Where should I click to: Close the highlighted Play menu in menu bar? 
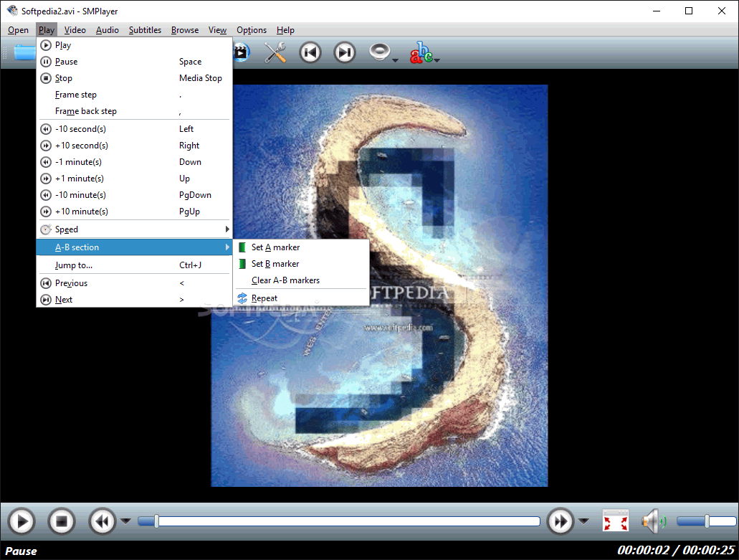[47, 30]
